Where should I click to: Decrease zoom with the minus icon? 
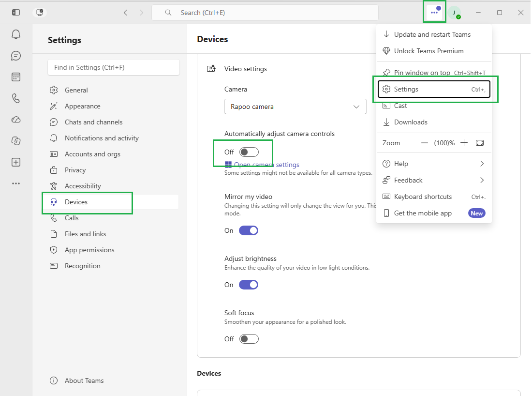click(425, 143)
